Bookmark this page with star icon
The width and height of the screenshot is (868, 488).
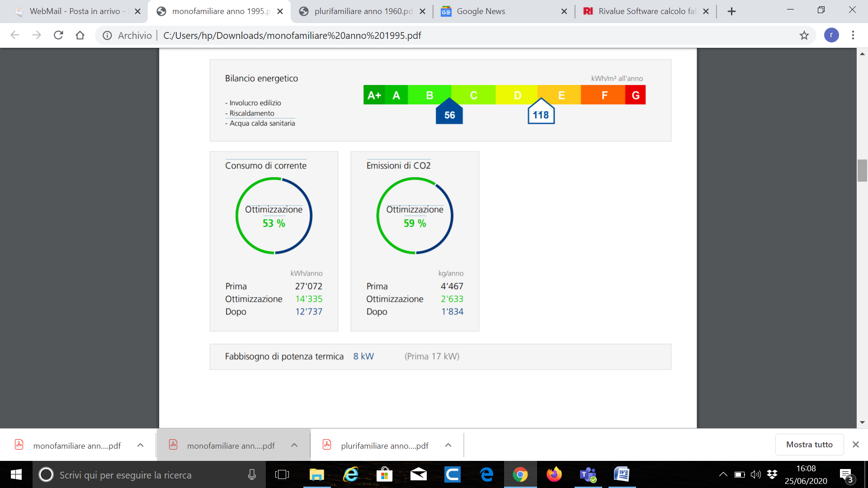[804, 35]
